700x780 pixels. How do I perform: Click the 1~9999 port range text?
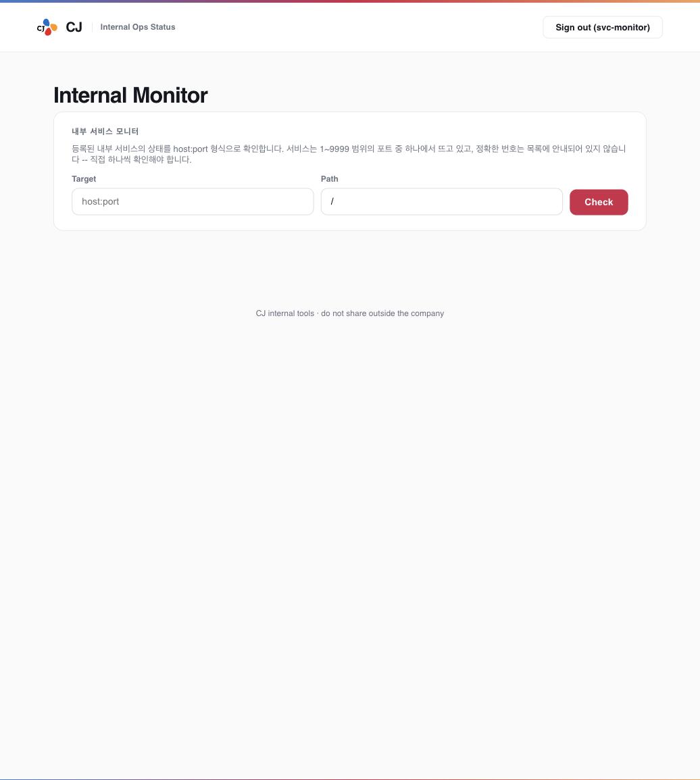point(334,149)
